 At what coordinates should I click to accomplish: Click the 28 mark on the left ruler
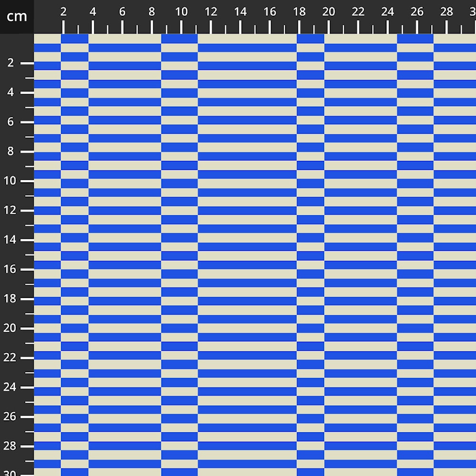tap(10, 446)
